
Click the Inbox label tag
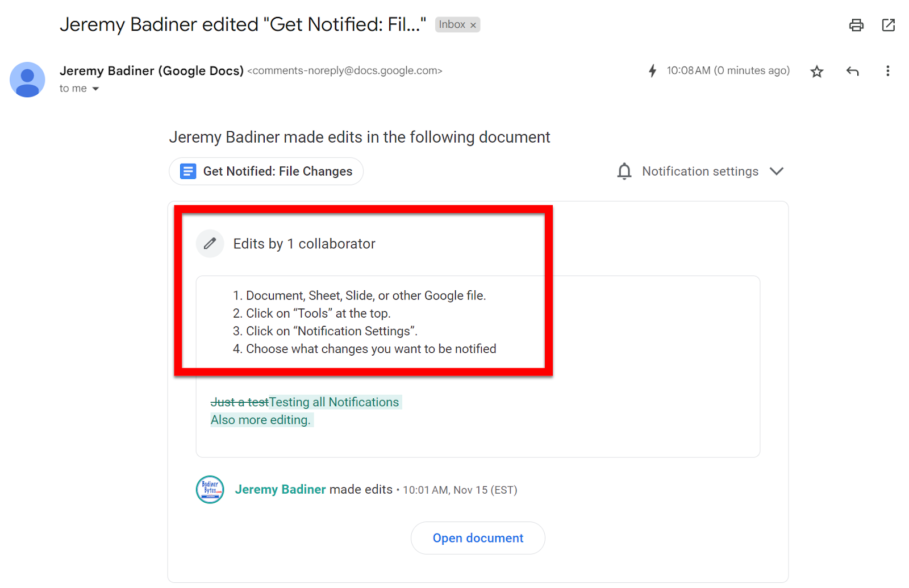[452, 25]
